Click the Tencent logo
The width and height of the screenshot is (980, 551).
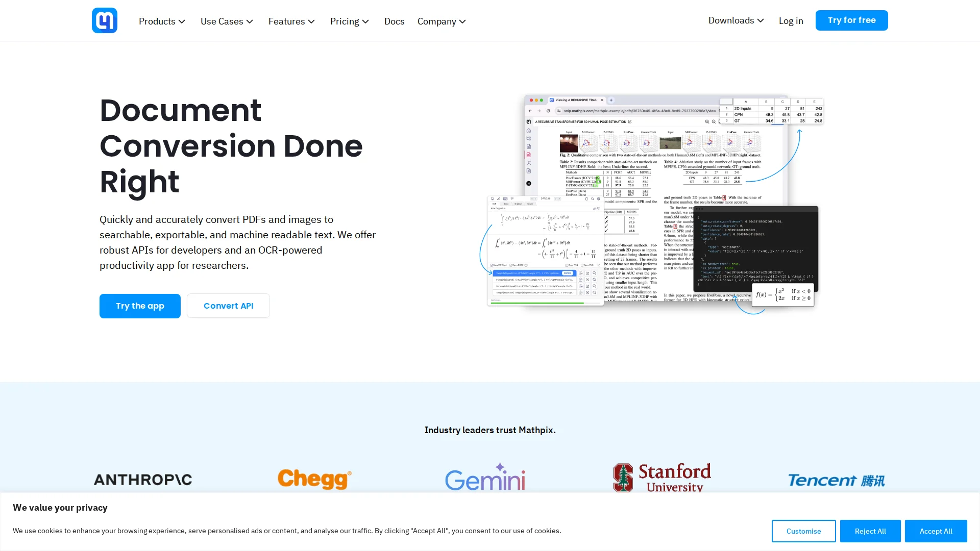836,480
